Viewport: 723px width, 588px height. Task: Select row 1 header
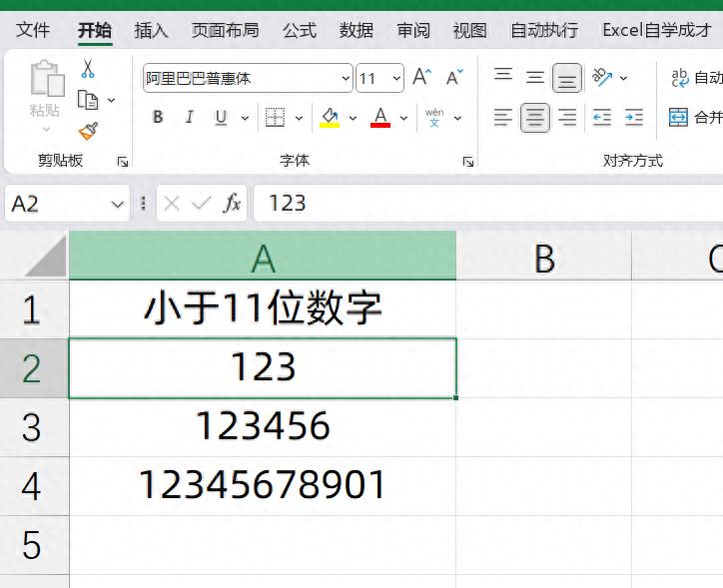[x=34, y=309]
